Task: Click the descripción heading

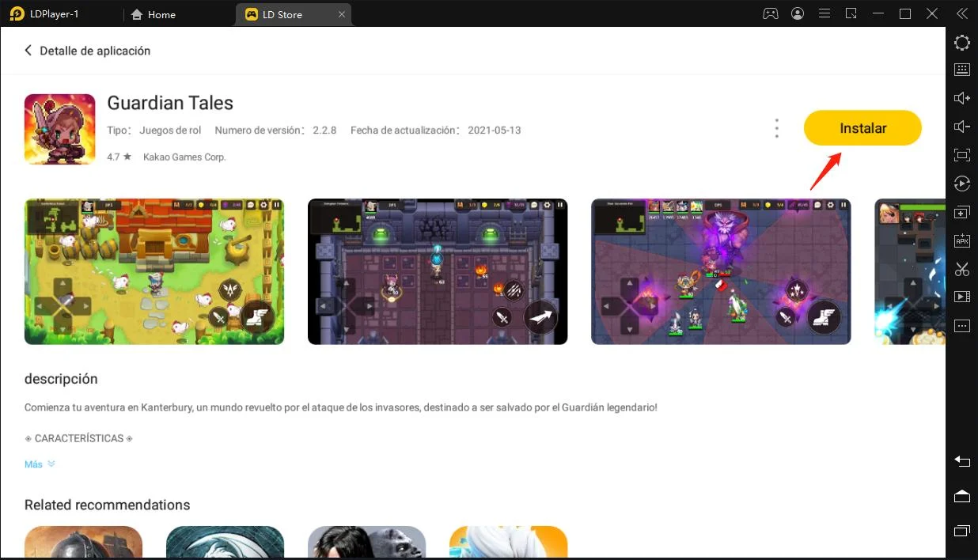Action: (61, 379)
